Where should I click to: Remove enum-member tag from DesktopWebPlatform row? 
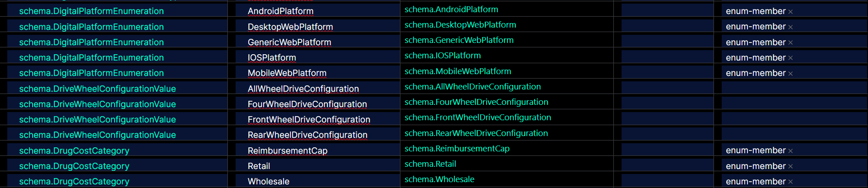pyautogui.click(x=791, y=27)
